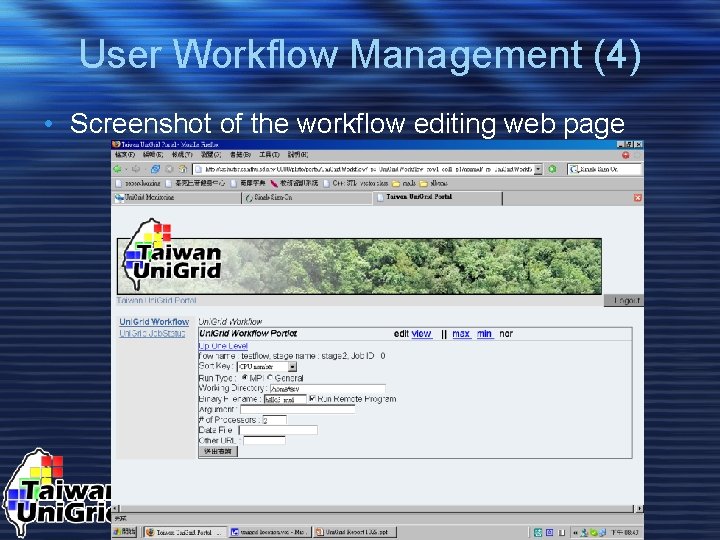The height and width of the screenshot is (540, 720).
Task: Click the 'min' portlet link
Action: point(484,334)
